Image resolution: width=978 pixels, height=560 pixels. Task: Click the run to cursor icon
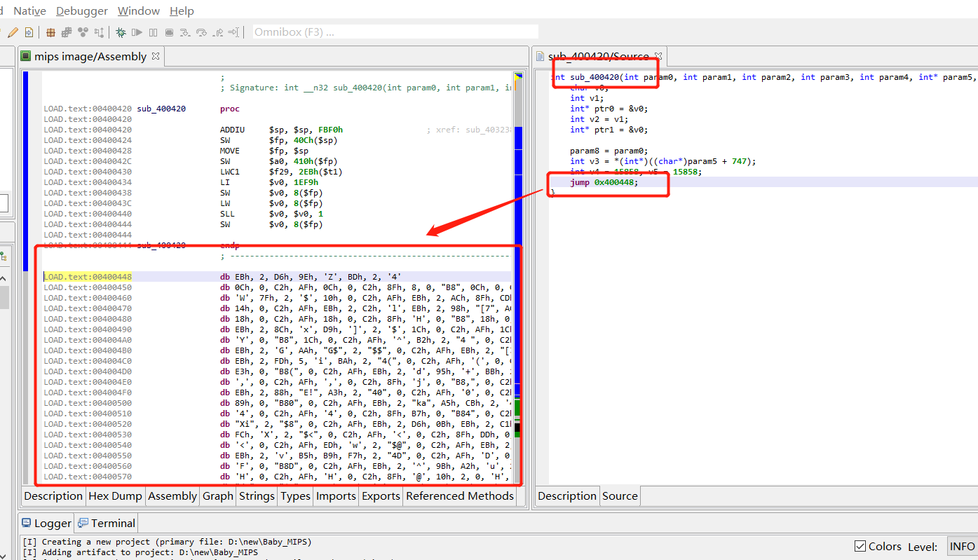click(x=234, y=32)
